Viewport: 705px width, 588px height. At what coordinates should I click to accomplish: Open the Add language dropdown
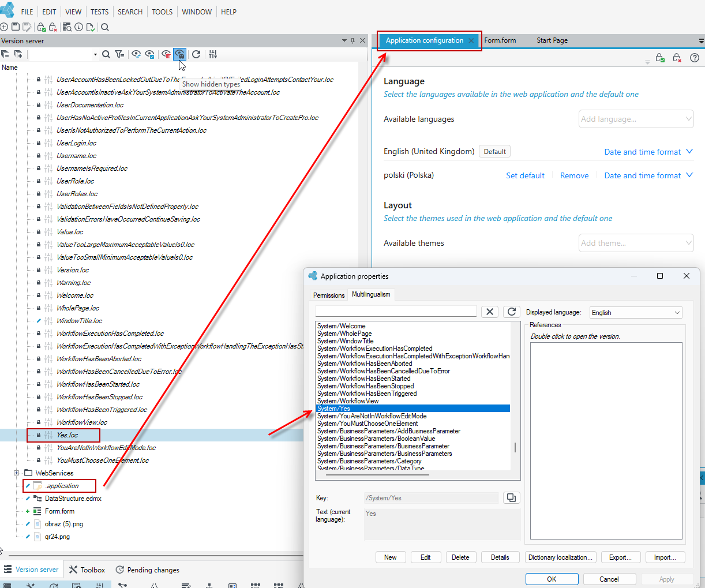[636, 119]
